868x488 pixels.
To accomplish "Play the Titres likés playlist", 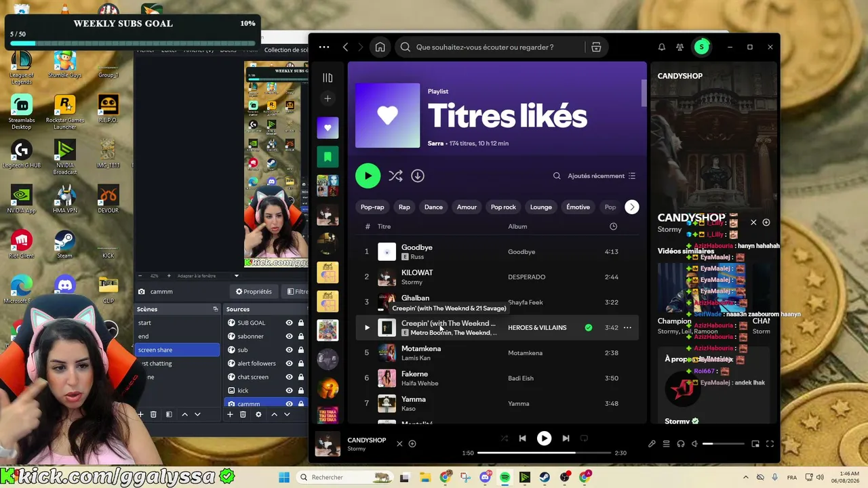I will [368, 176].
